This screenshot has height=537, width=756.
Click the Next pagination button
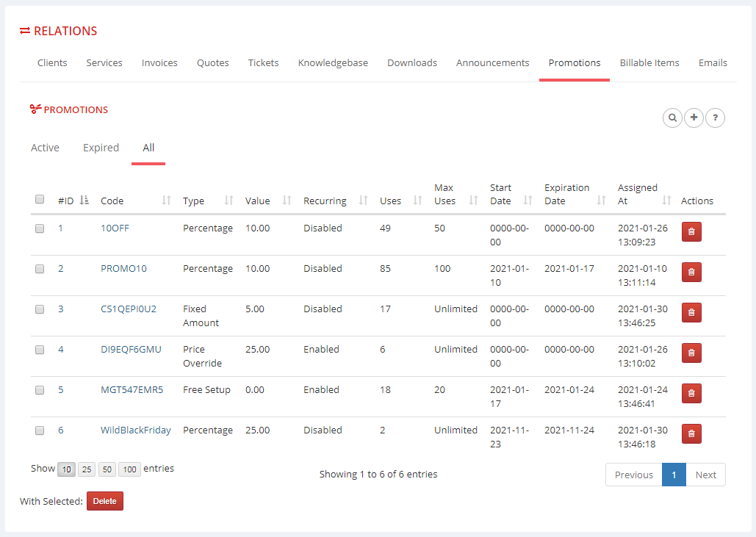click(705, 475)
